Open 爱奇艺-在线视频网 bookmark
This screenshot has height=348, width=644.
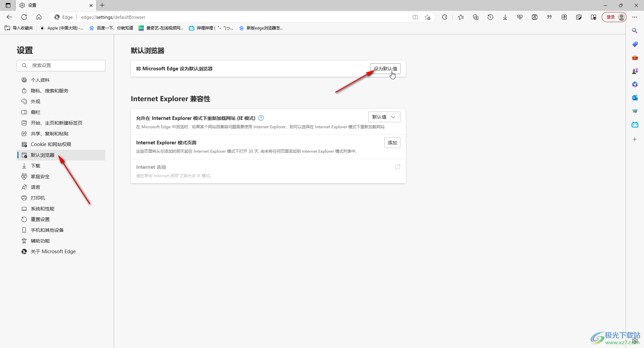tap(161, 28)
